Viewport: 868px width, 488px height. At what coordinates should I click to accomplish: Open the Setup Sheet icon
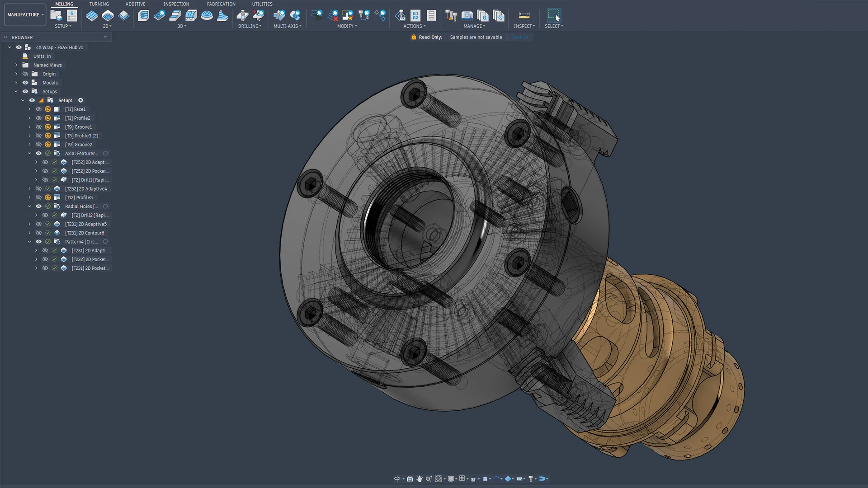point(432,15)
